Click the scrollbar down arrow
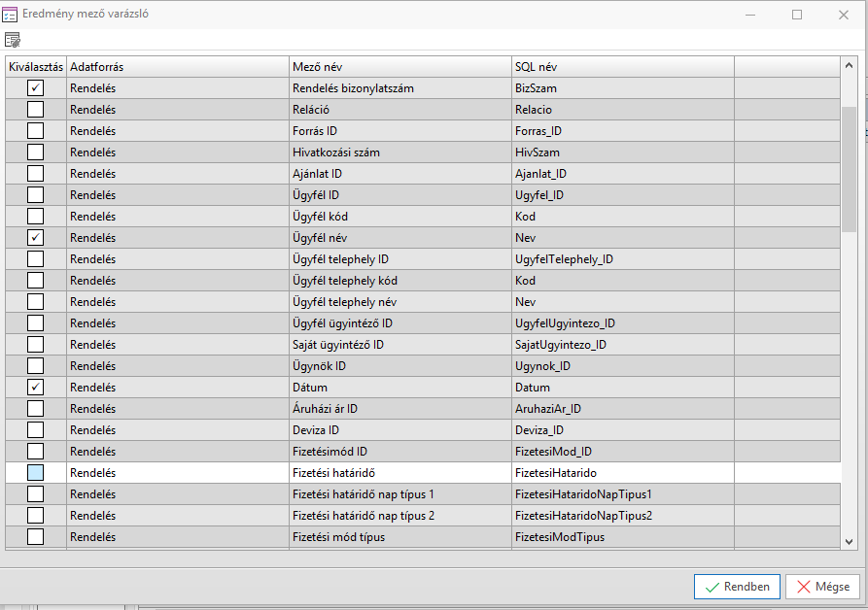 (x=849, y=542)
